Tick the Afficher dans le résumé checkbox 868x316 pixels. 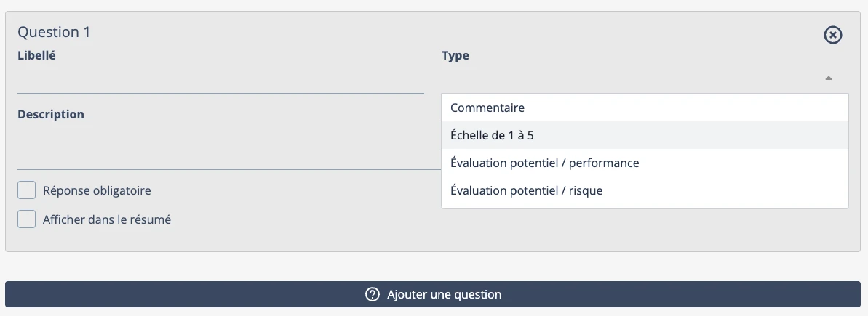pos(27,219)
